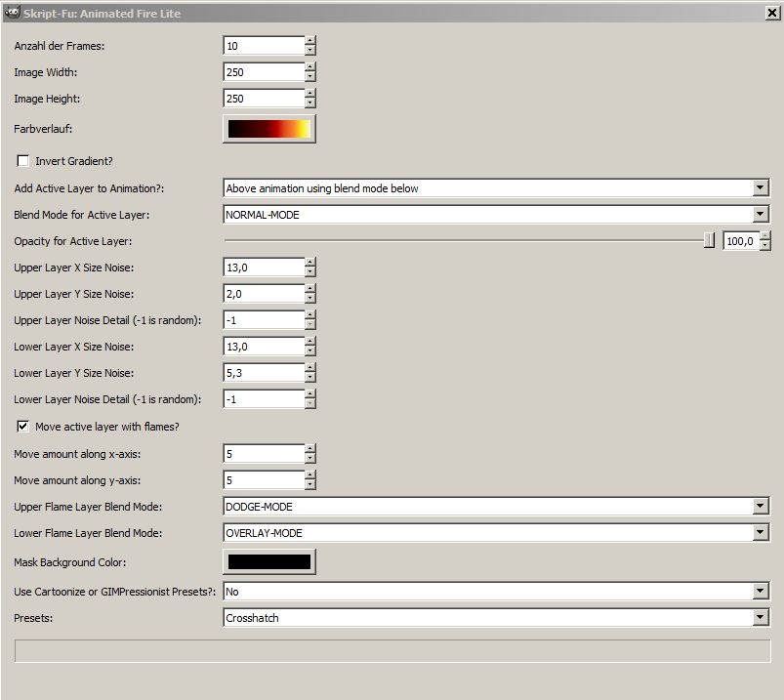Increase Move amount along x-axis

click(x=310, y=449)
